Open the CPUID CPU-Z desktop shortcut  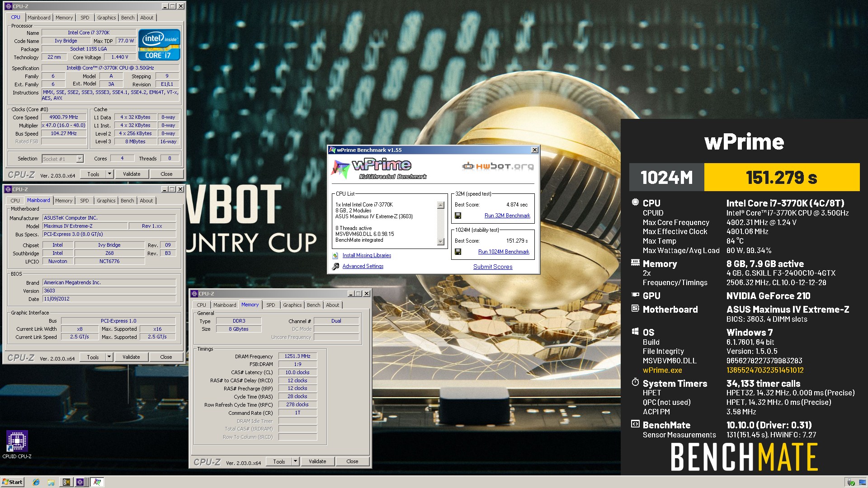pyautogui.click(x=17, y=444)
